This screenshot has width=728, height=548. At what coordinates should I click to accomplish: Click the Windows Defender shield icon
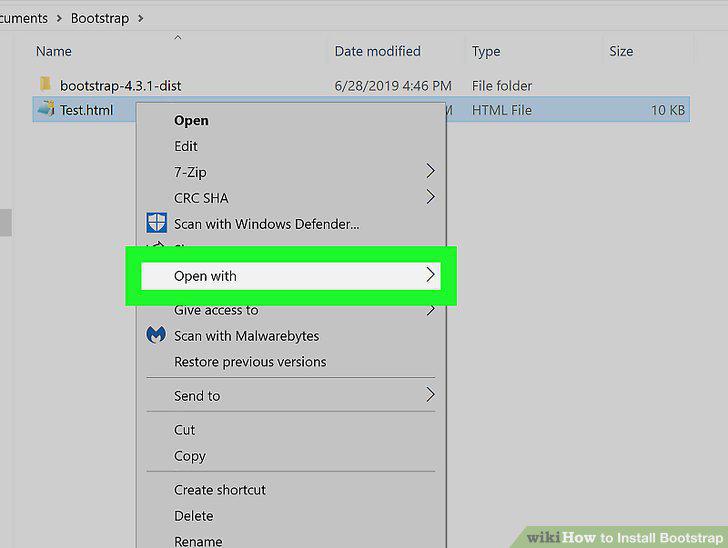point(156,223)
